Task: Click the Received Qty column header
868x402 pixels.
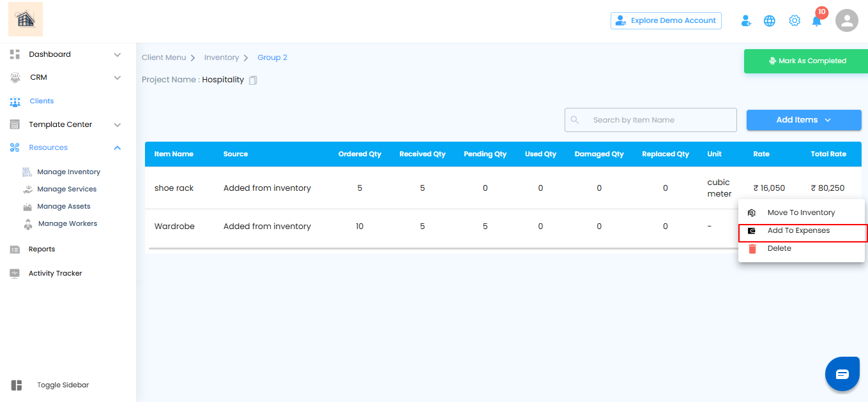Action: 422,154
